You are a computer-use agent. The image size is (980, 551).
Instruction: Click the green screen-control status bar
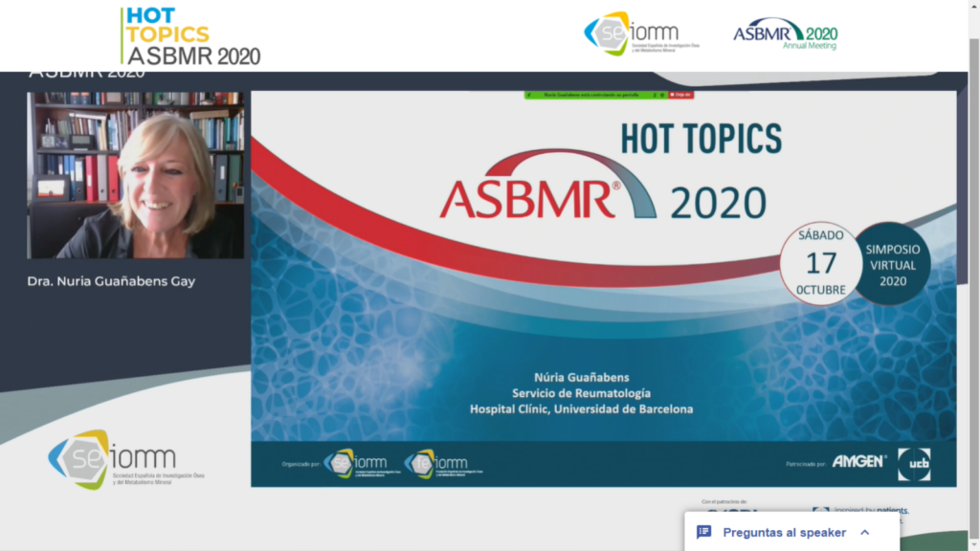595,95
